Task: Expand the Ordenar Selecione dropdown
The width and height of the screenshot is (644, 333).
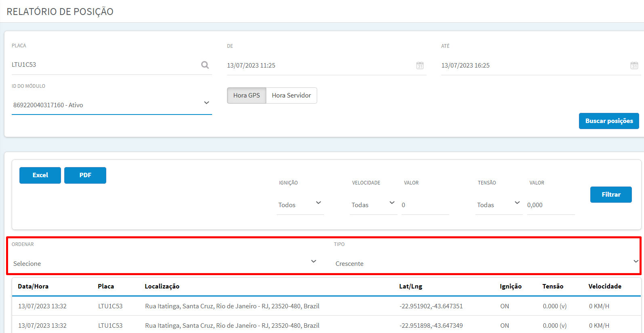Action: click(x=165, y=263)
